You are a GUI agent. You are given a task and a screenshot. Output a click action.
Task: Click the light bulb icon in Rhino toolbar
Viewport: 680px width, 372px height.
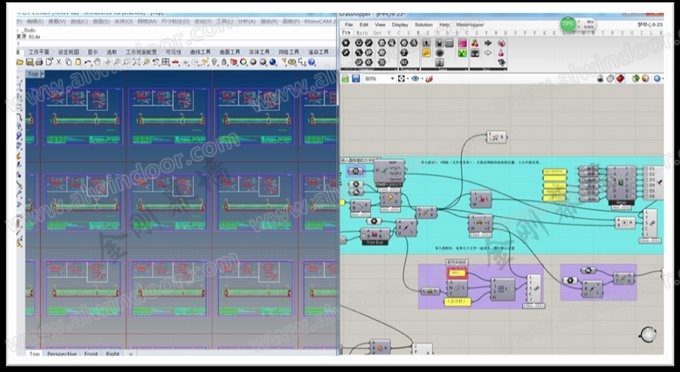[214, 62]
